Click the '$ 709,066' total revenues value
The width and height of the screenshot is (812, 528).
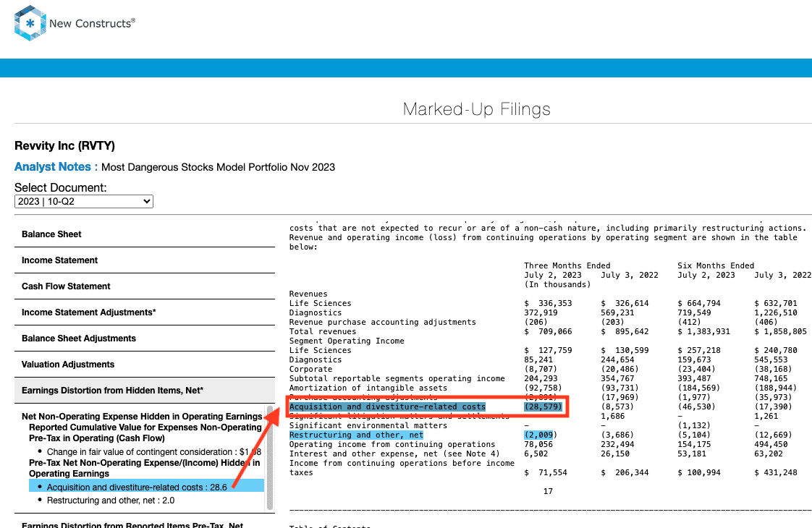click(x=548, y=331)
